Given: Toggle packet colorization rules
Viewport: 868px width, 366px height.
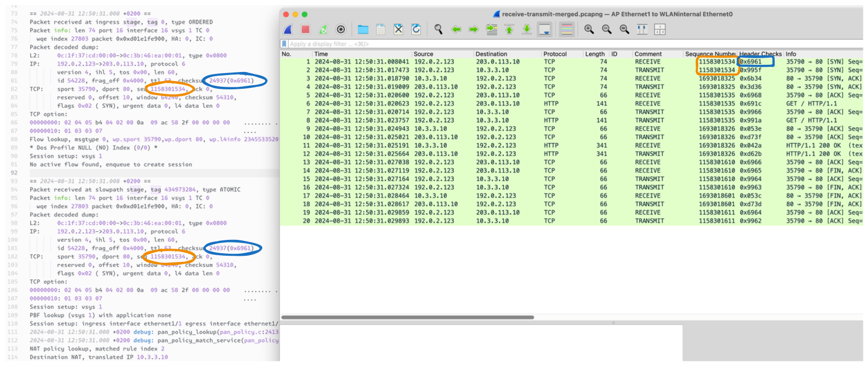Looking at the screenshot, I should point(567,30).
